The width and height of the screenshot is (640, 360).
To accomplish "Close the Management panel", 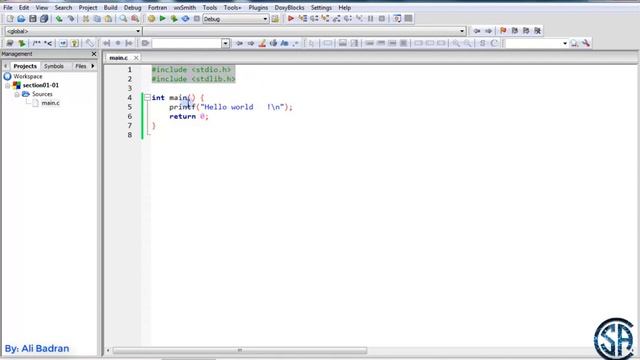I will click(x=94, y=54).
